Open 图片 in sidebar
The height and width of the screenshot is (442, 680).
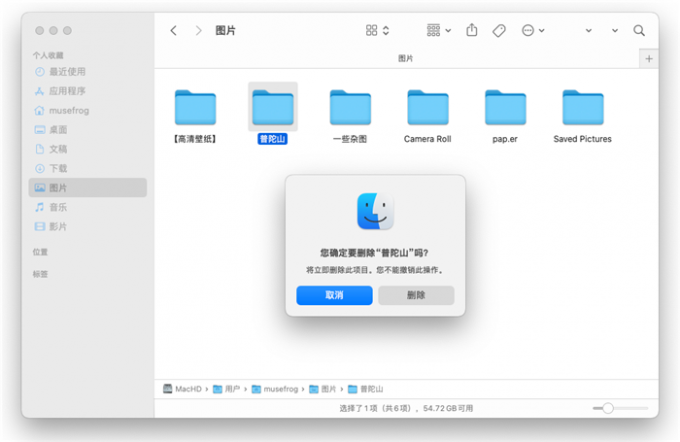(88, 188)
